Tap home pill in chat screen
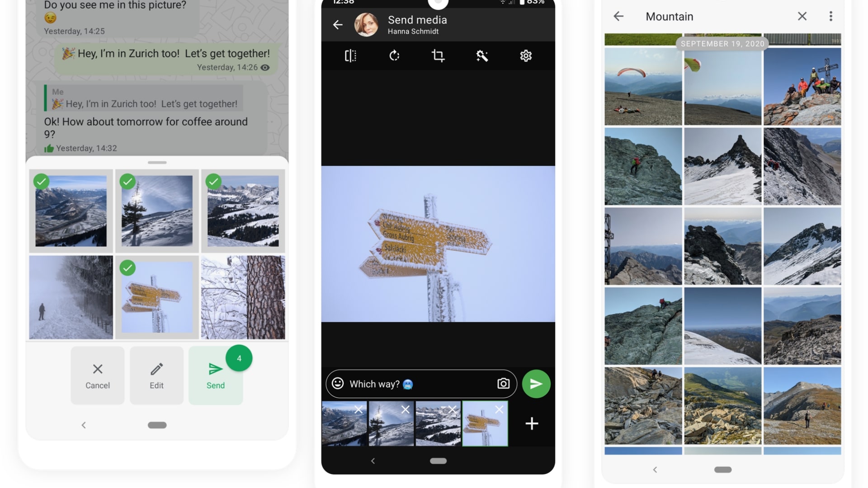This screenshot has height=488, width=868. pos(157,425)
